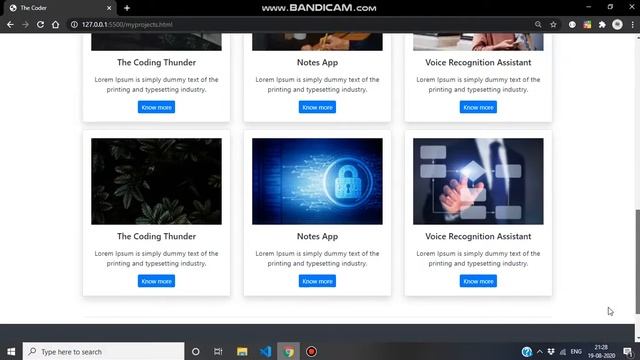Open the Extensions puzzle-piece icon
640x360 pixels.
pyautogui.click(x=602, y=24)
